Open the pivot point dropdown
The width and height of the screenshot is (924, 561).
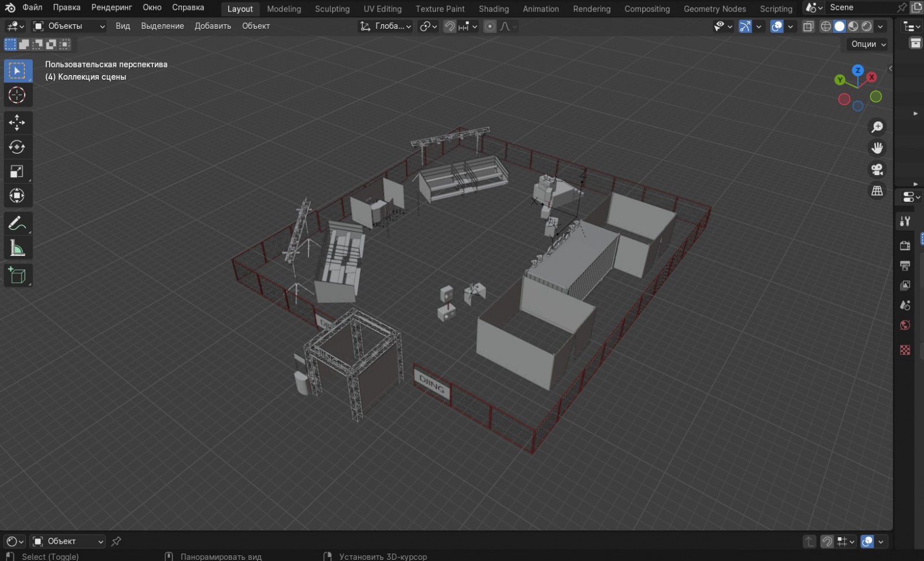point(429,26)
